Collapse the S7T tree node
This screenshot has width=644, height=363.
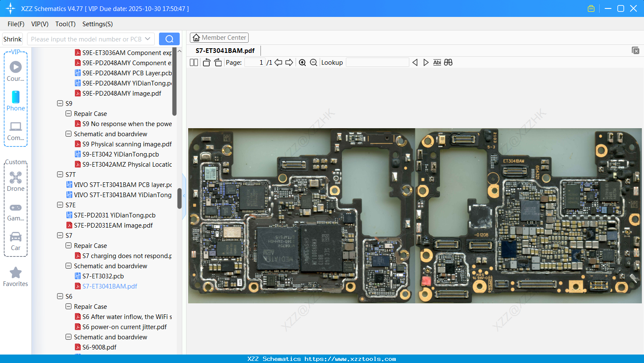click(60, 174)
